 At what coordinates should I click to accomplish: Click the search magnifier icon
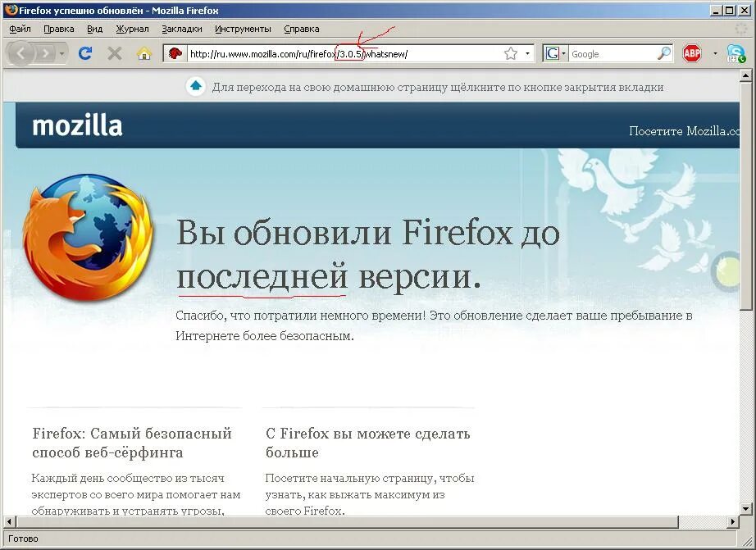(664, 53)
